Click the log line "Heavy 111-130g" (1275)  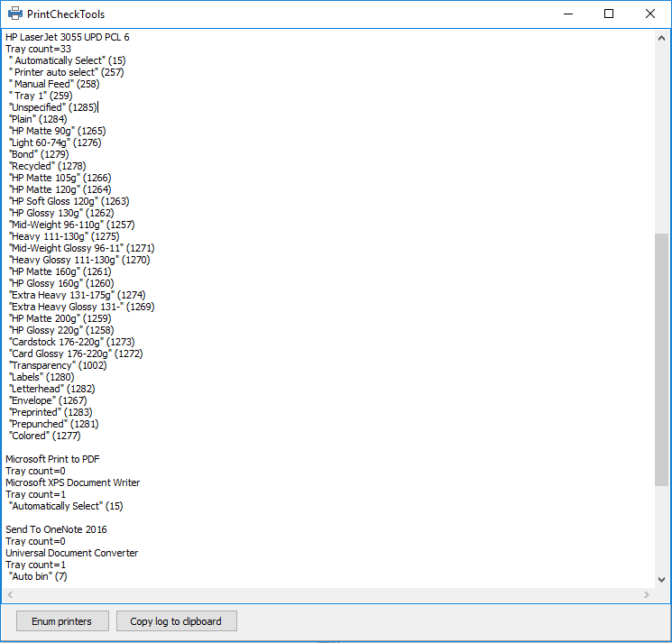[x=64, y=236]
